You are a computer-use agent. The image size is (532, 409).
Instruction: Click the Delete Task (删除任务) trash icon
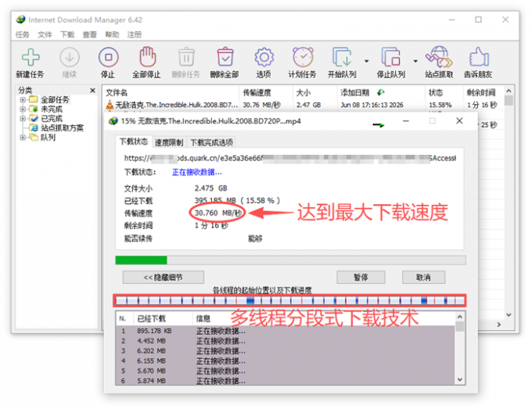pos(186,57)
